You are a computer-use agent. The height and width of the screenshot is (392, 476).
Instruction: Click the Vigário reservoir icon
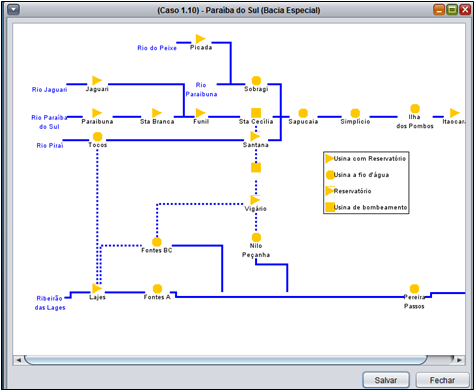point(255,200)
